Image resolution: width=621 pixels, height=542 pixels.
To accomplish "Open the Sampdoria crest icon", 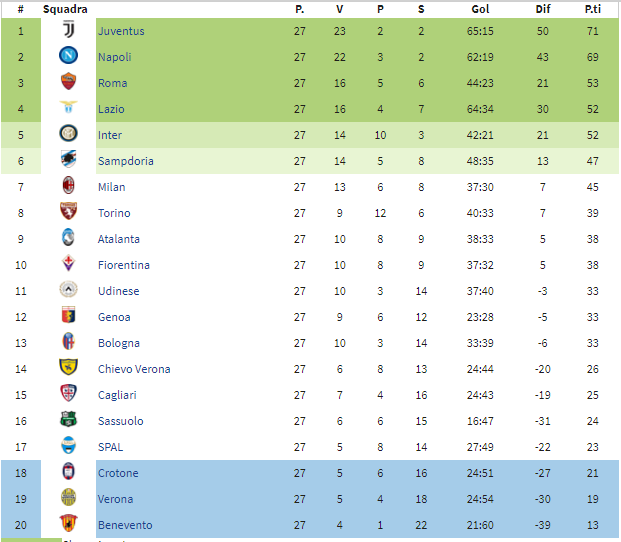I will pos(69,159).
